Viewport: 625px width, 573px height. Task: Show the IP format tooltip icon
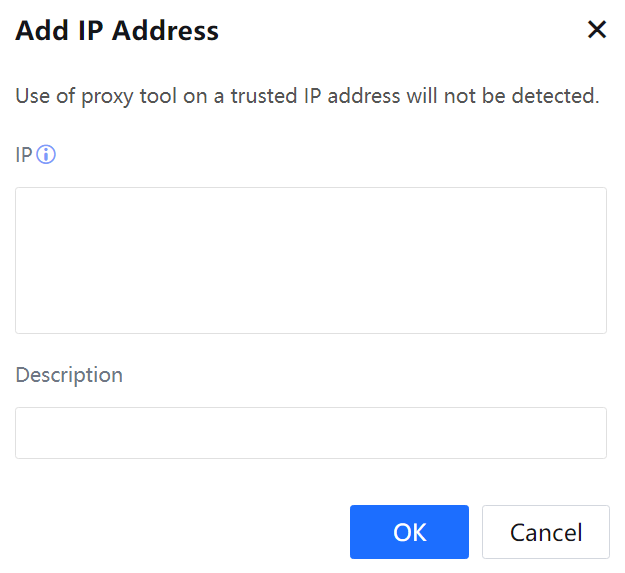pyautogui.click(x=46, y=155)
